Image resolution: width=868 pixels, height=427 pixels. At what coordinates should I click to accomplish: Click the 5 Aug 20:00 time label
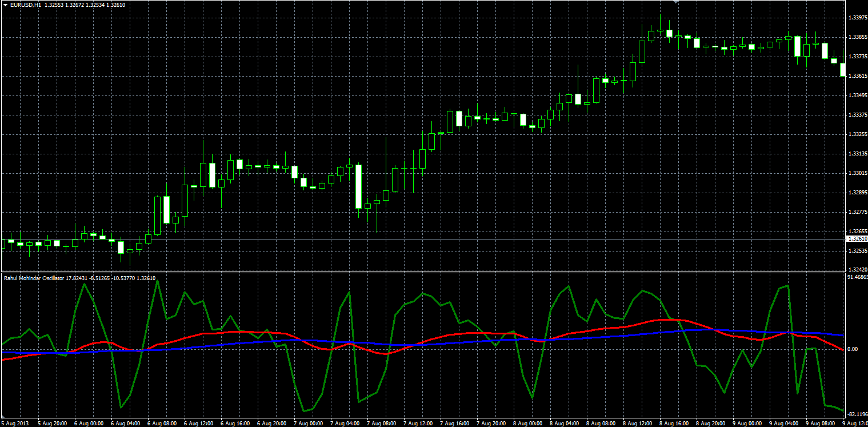(x=53, y=424)
